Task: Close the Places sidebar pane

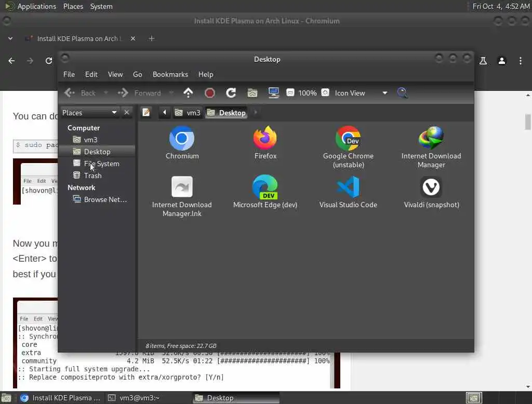Action: click(127, 112)
